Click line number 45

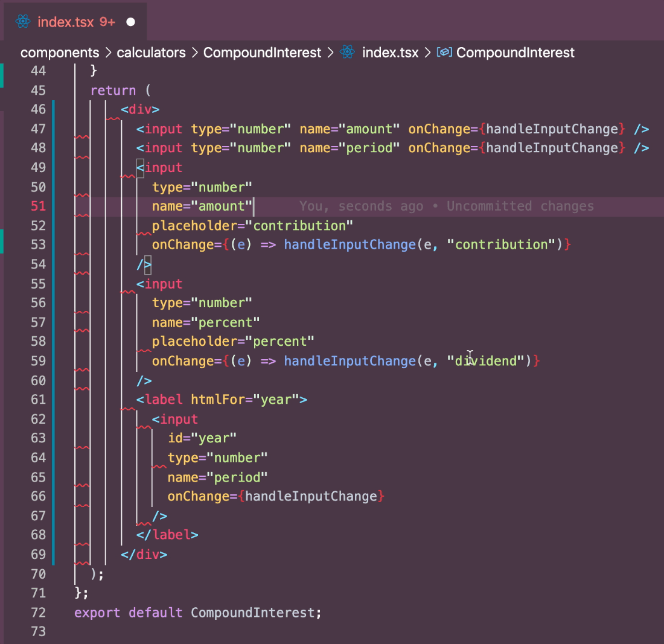(x=38, y=90)
